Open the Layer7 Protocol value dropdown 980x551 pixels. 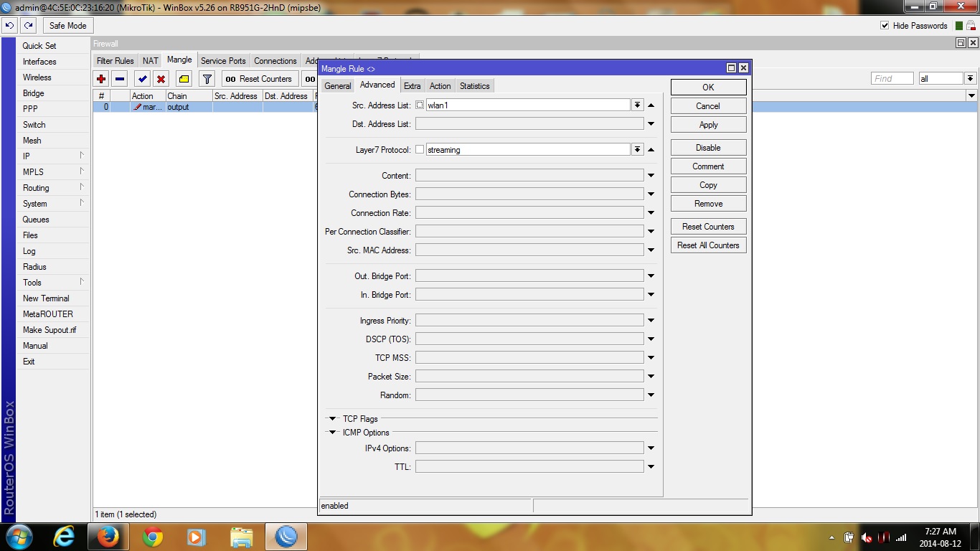click(637, 150)
